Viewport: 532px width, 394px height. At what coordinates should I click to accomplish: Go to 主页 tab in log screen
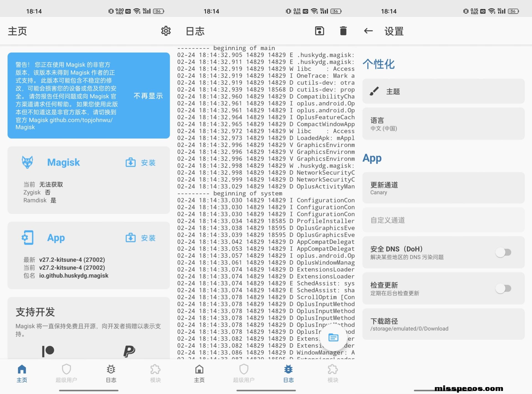click(199, 373)
